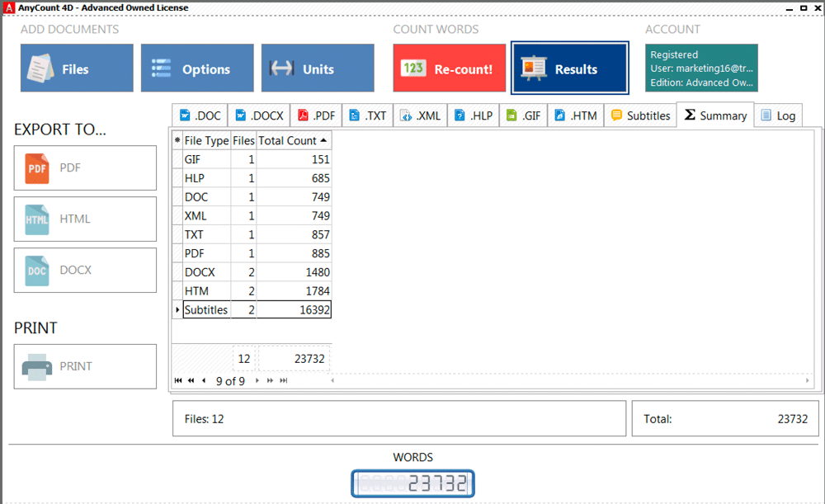Switch to the .DOC tab
Image resolution: width=825 pixels, height=504 pixels.
[x=200, y=115]
